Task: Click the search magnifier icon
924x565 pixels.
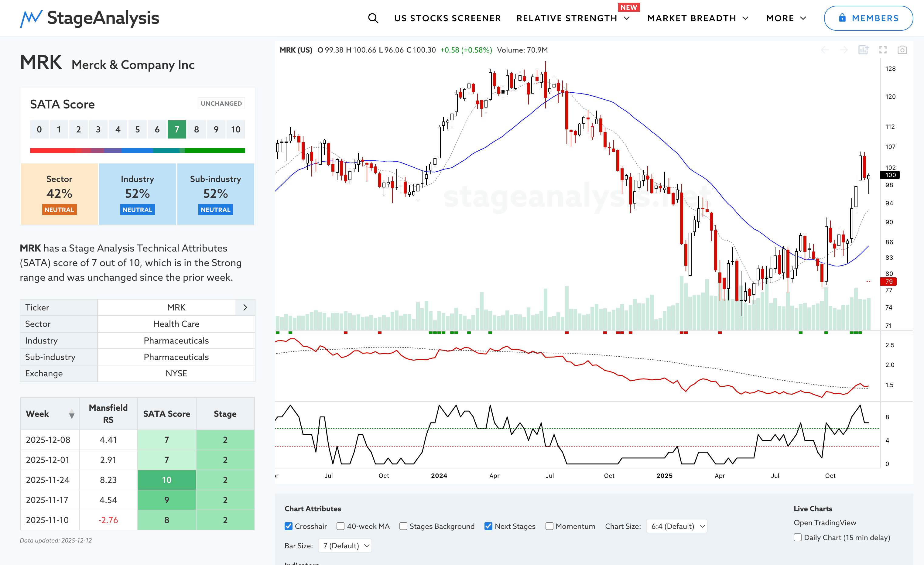Action: click(x=373, y=18)
